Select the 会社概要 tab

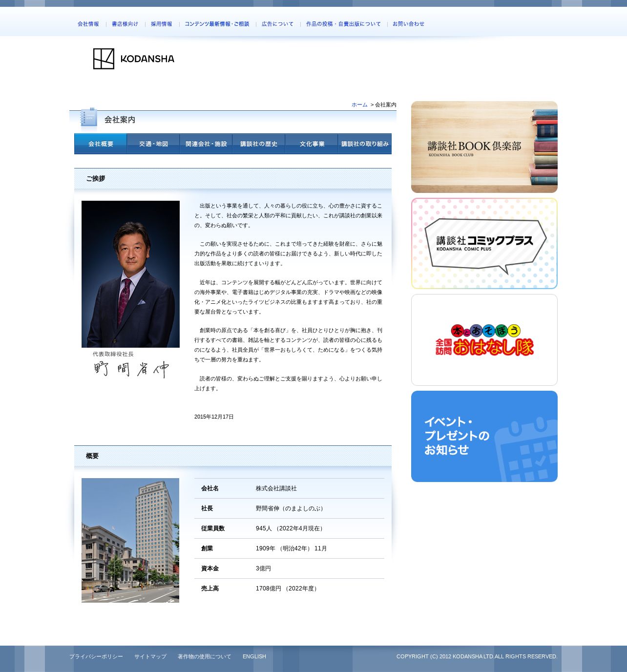click(x=101, y=144)
